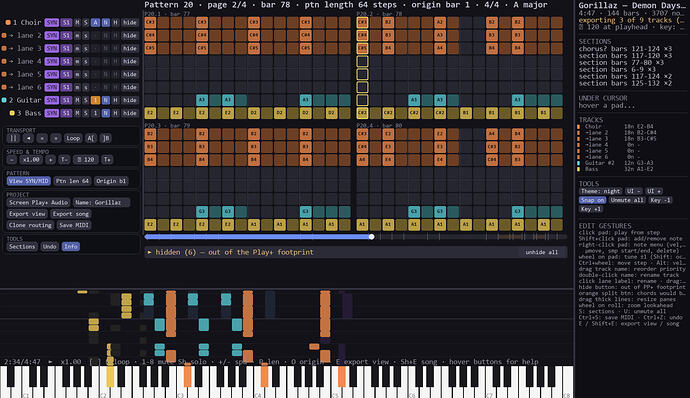690x398 pixels.
Task: Click the Name: Gorillaz project name field
Action: pyautogui.click(x=102, y=203)
